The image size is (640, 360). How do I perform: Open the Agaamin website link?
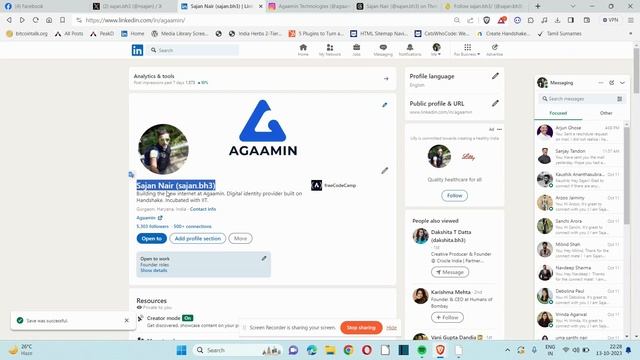click(x=149, y=218)
